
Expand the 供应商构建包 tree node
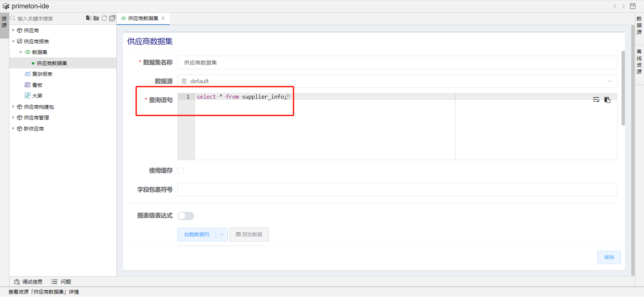13,107
